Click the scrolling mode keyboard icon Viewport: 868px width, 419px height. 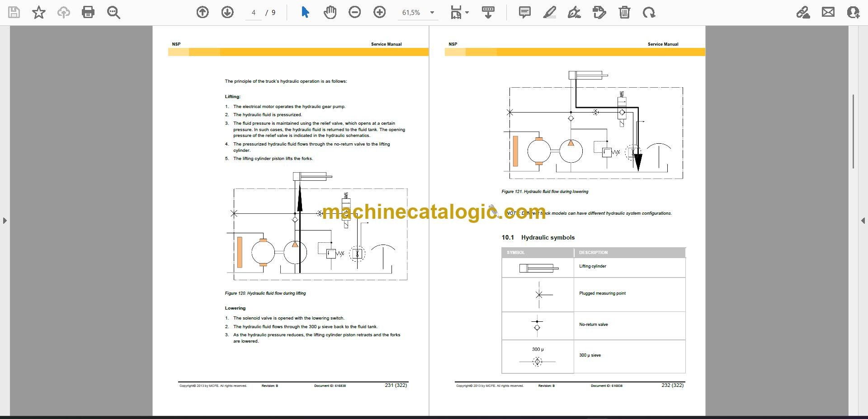(x=488, y=13)
